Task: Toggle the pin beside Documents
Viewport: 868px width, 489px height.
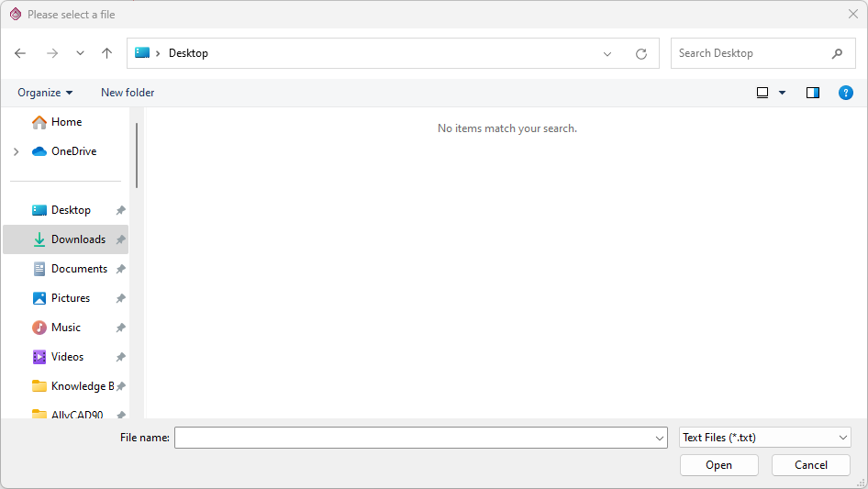Action: tap(120, 269)
